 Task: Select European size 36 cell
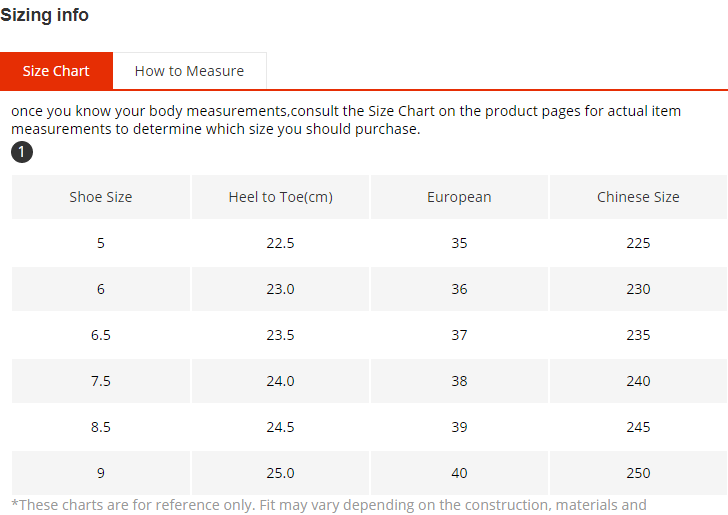tap(459, 289)
